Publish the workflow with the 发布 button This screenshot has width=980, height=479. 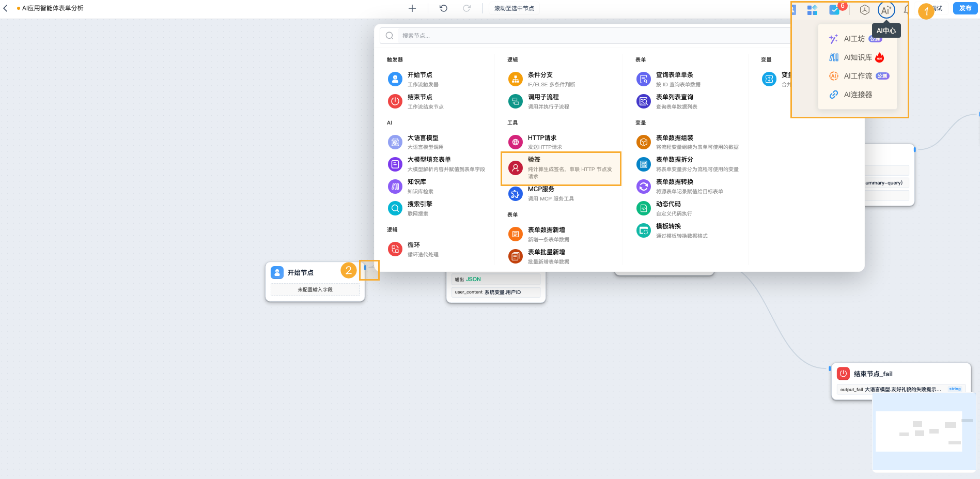click(965, 8)
